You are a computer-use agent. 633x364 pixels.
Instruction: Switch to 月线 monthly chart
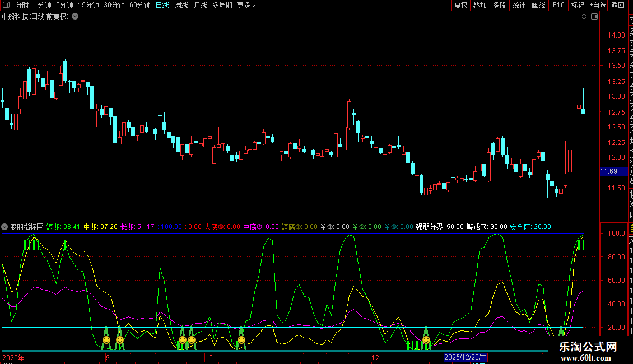200,5
